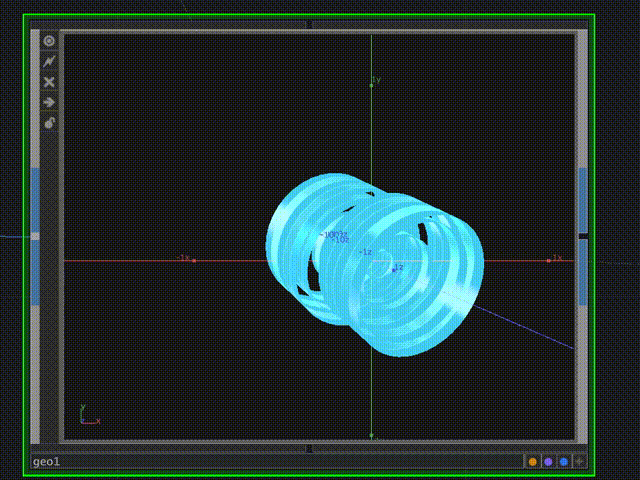Click the lower right blue output connector
640x480 pixels.
[583, 273]
